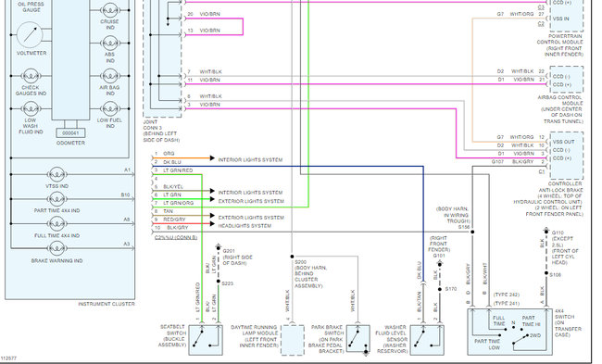The width and height of the screenshot is (602, 364).
Task: Click the PART TIME HI label
Action: (x=531, y=321)
